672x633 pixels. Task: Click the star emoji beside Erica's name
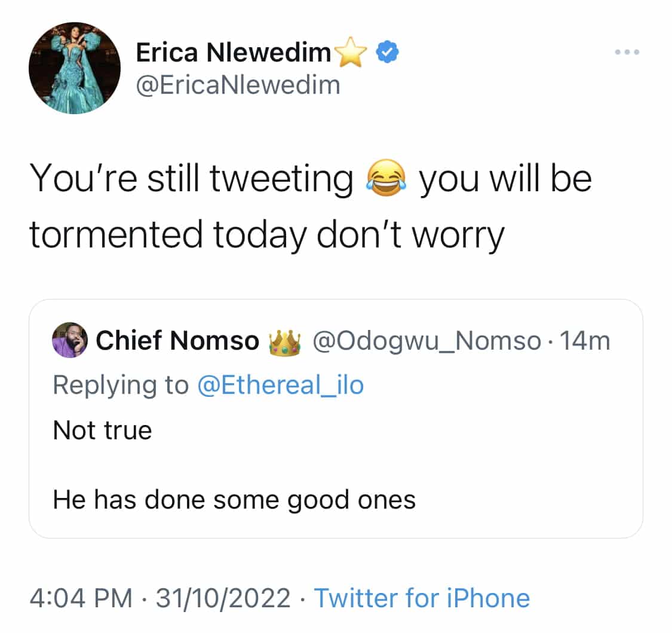(x=352, y=54)
